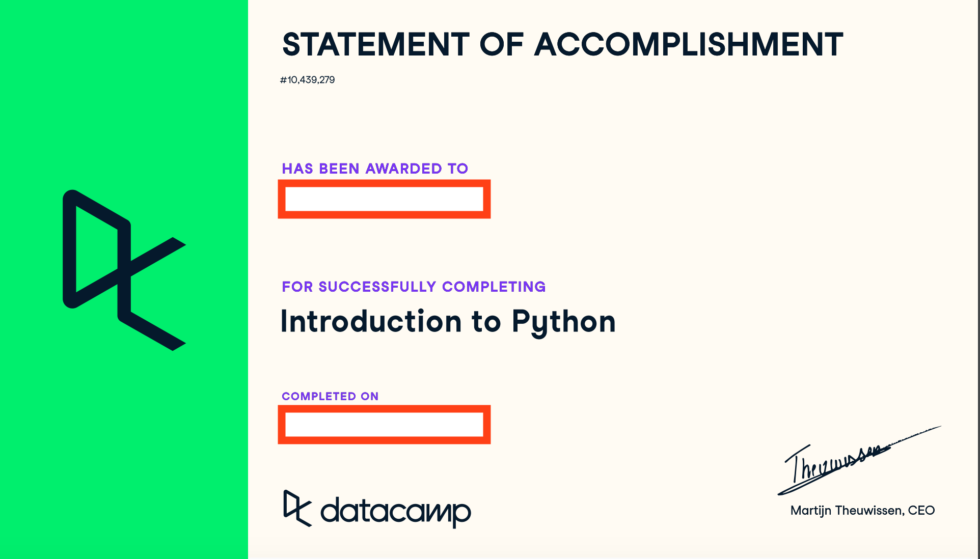This screenshot has height=559, width=980.
Task: Click the Statement of Accomplishment heading
Action: pos(562,44)
